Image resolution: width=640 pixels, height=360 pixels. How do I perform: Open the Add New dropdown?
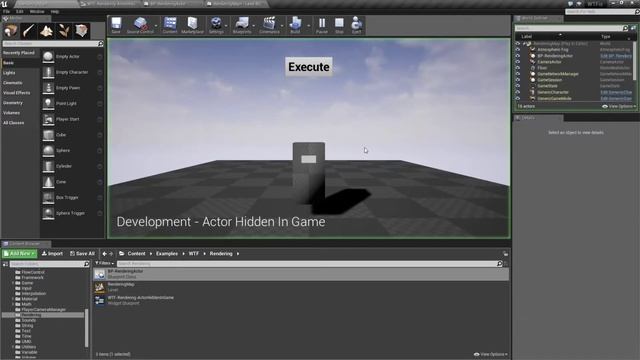(x=19, y=253)
